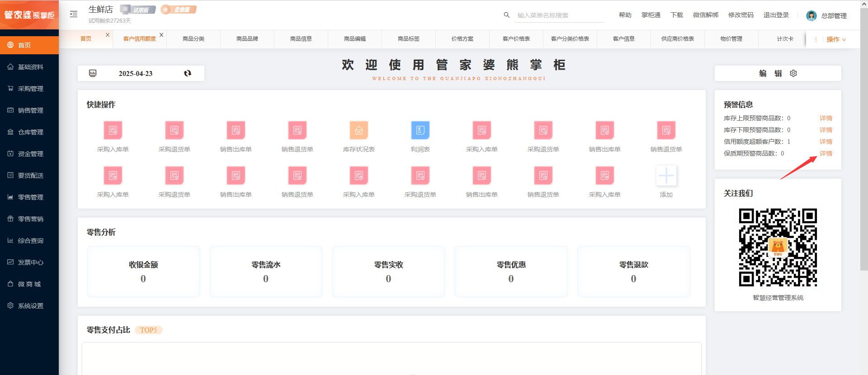Click the 总部管理 user name
Image resolution: width=868 pixels, height=375 pixels.
click(x=834, y=16)
